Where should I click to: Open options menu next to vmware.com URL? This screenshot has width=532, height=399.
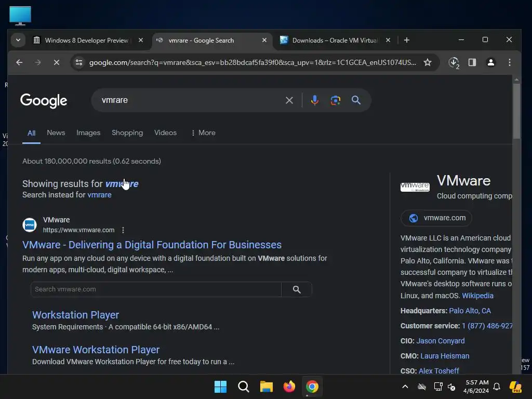(123, 230)
